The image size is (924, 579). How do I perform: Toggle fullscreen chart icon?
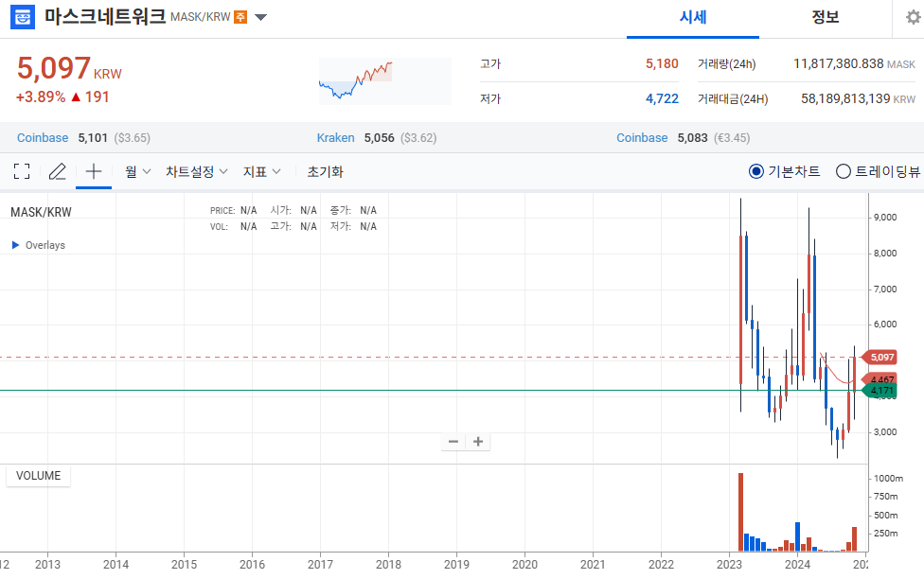click(x=22, y=171)
